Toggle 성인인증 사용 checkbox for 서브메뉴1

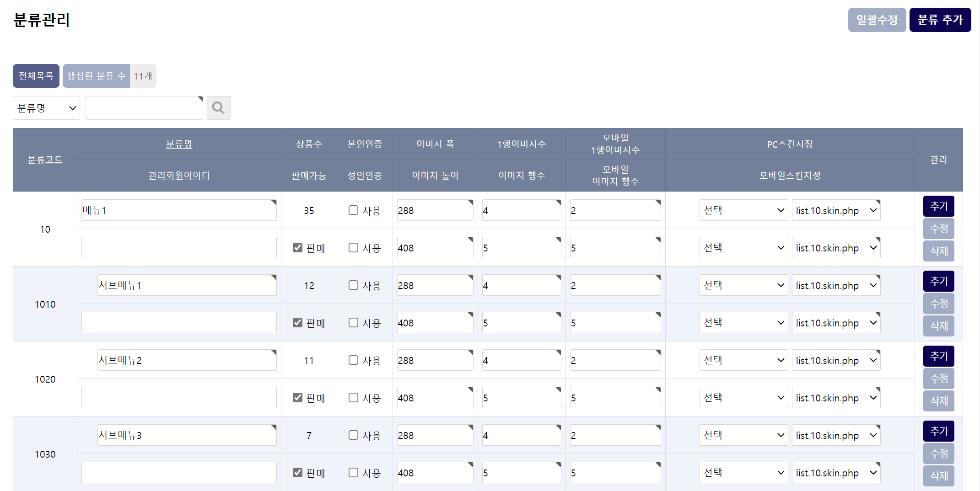(353, 323)
